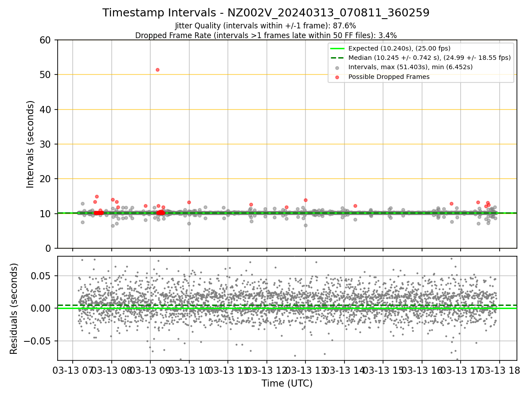
Task: Click the 'Possible Dropped Frames' legend label
Action: [389, 77]
